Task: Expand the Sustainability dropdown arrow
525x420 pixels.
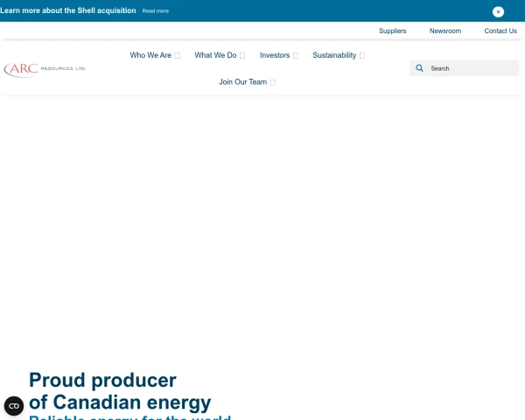Action: [362, 56]
